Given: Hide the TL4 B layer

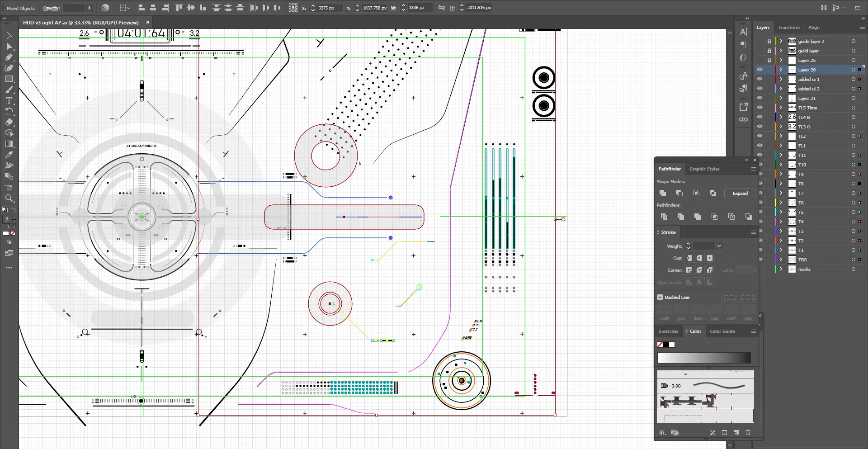Looking at the screenshot, I should [x=760, y=117].
